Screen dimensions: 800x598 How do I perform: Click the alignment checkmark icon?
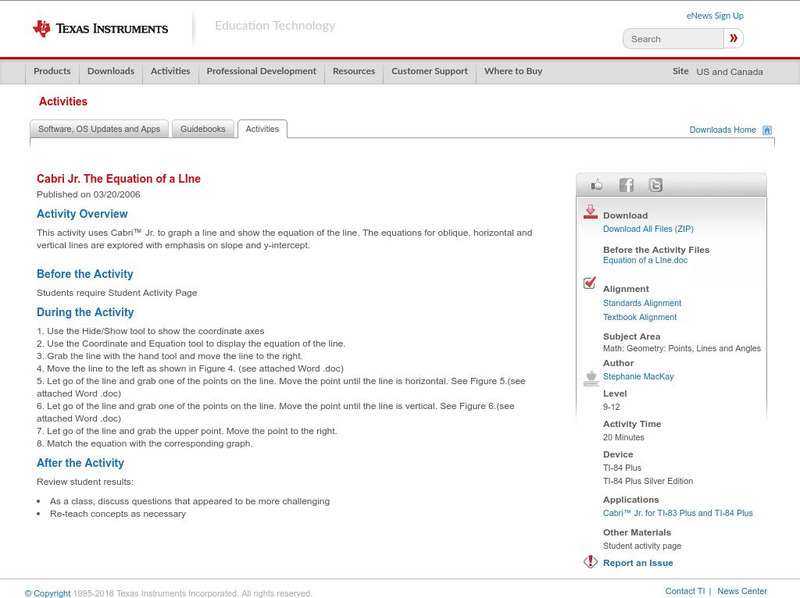[x=589, y=283]
